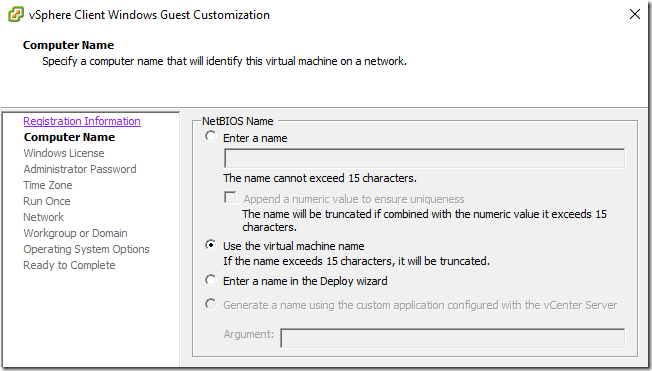
Task: Click the vSphere Client title bar icon
Action: click(16, 15)
